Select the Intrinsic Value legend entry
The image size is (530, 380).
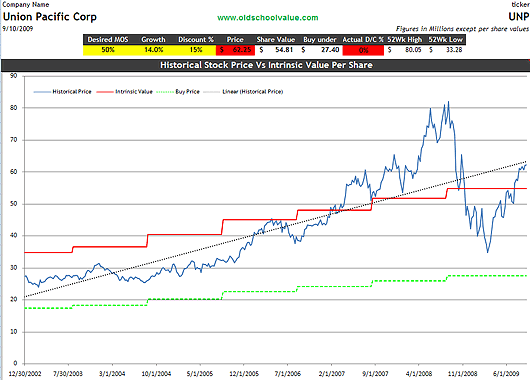[x=125, y=92]
